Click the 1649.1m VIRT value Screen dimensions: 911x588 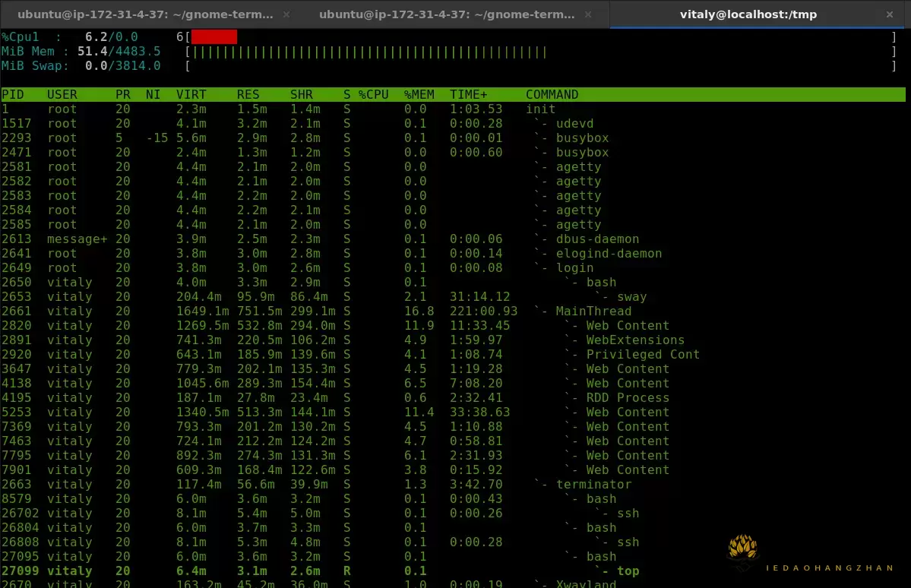[203, 311]
